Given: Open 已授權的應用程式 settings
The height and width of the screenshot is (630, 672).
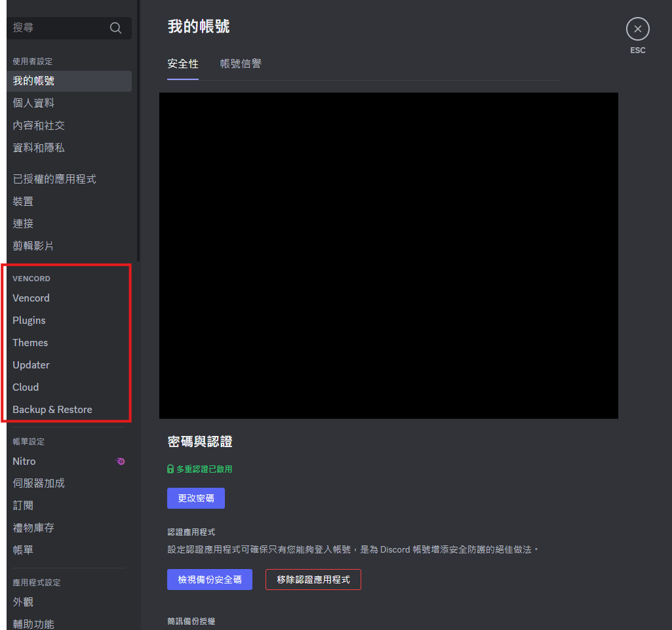Looking at the screenshot, I should pyautogui.click(x=69, y=179).
